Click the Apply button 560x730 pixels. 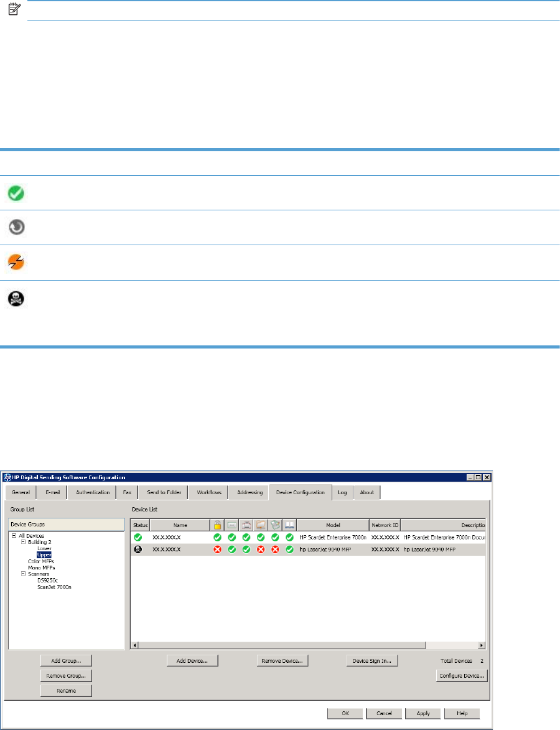pos(423,713)
